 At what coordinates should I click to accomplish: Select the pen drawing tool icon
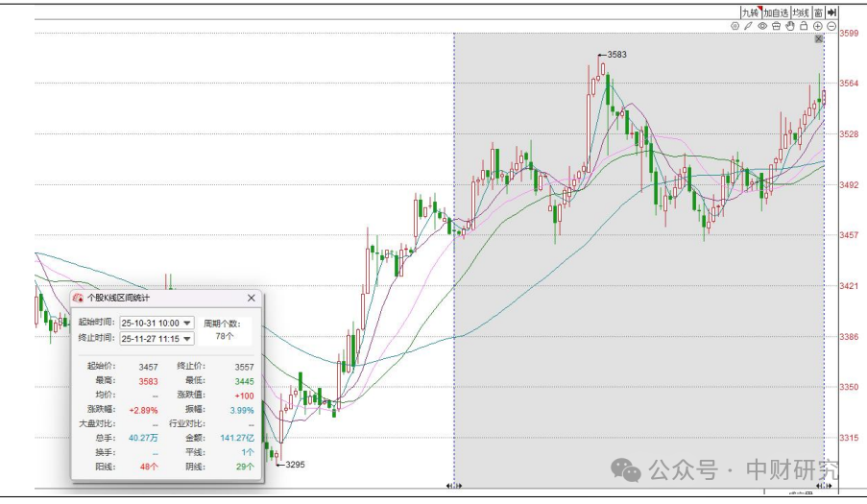[748, 26]
